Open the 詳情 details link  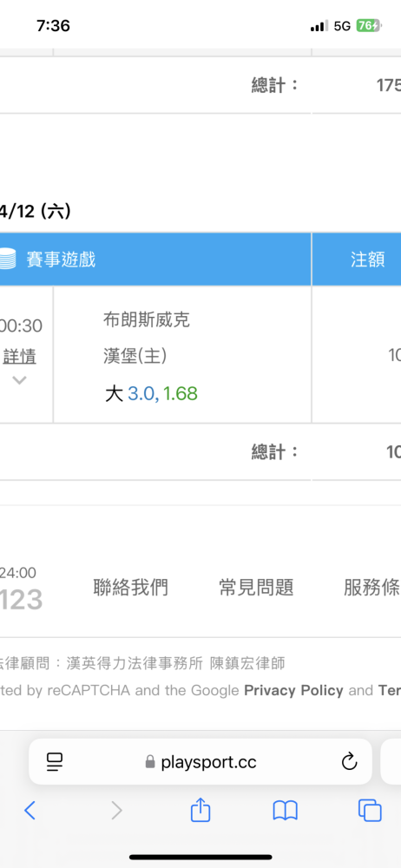19,357
